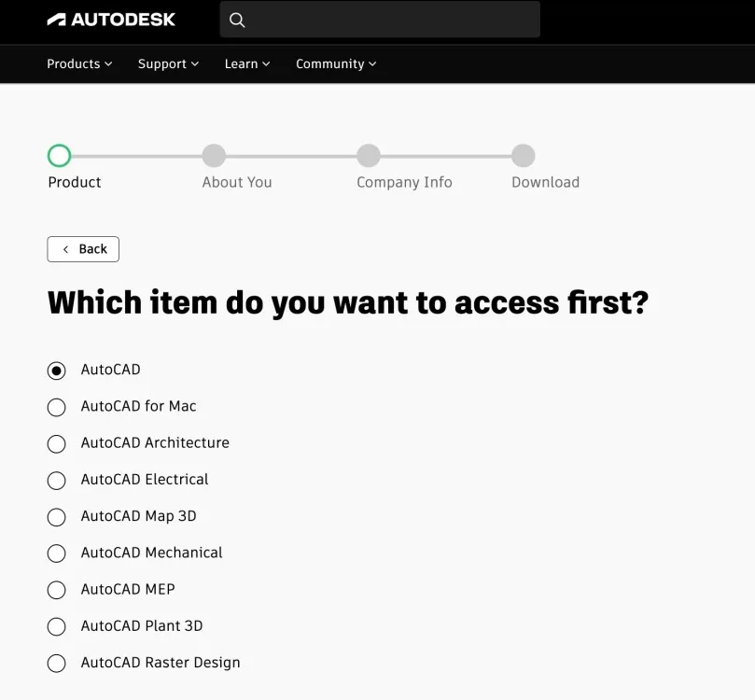Click the Autodesk logo
The height and width of the screenshot is (700, 755).
click(x=111, y=20)
